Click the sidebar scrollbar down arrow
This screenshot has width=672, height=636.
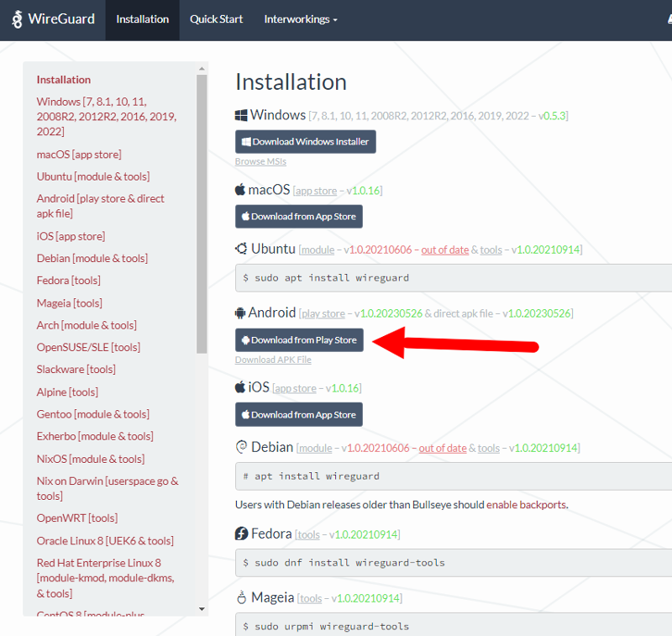202,609
